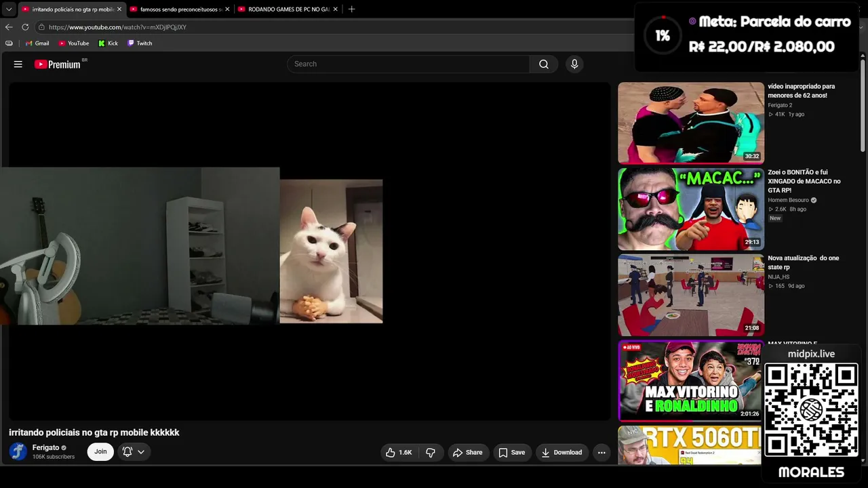
Task: Open the YouTube bookmark
Action: (x=73, y=43)
